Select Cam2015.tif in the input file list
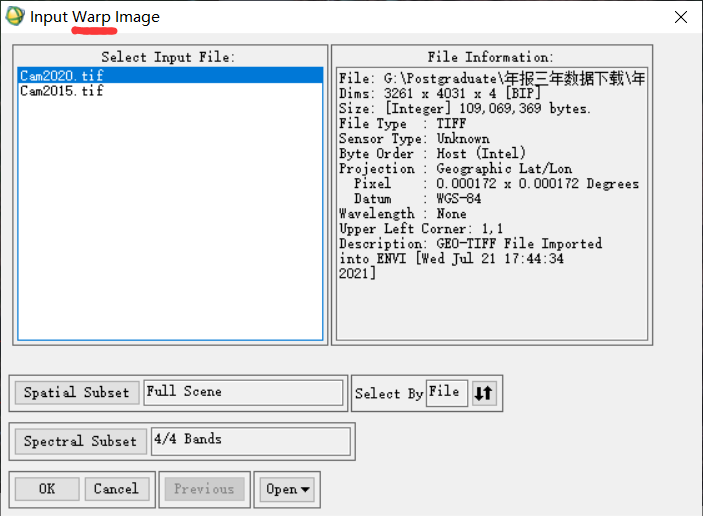Screen dimensions: 703x516 tap(170, 91)
